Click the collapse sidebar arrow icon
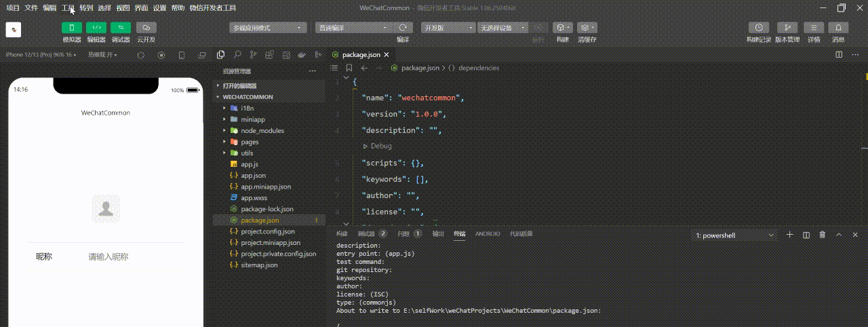Image resolution: width=868 pixels, height=327 pixels. [x=318, y=55]
